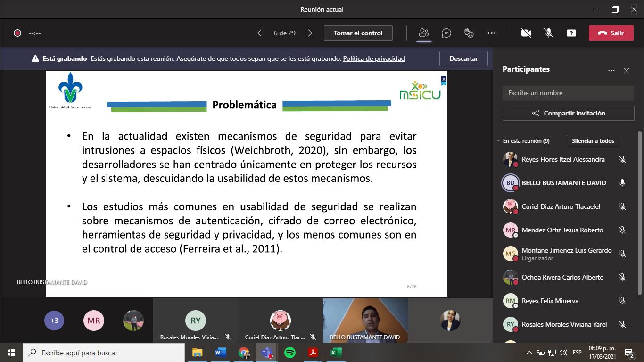The width and height of the screenshot is (644, 362).
Task: Go to next slide arrow
Action: 310,33
